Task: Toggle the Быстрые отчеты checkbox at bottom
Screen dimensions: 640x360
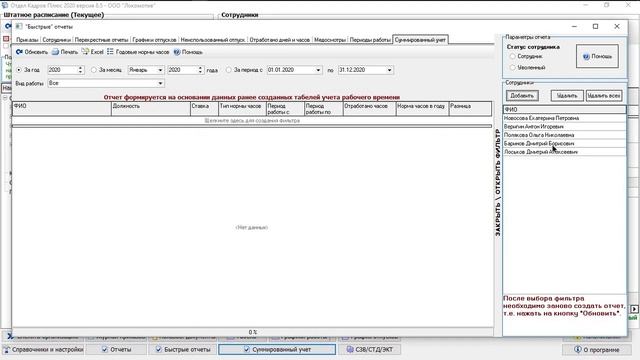Action: tap(158, 349)
